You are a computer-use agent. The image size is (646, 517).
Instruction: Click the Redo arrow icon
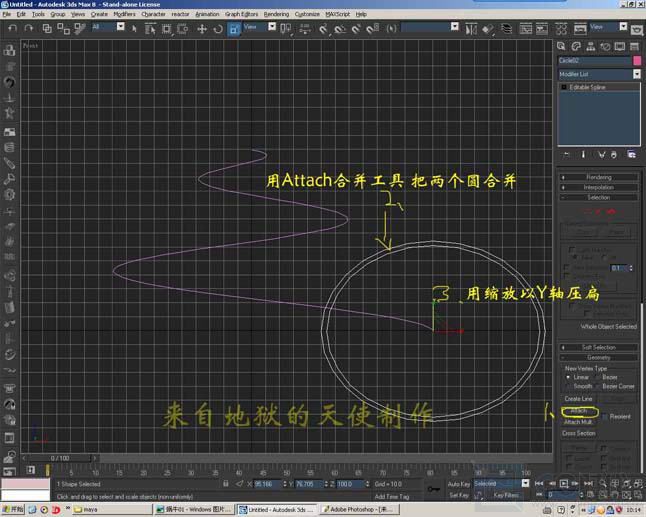click(x=28, y=28)
